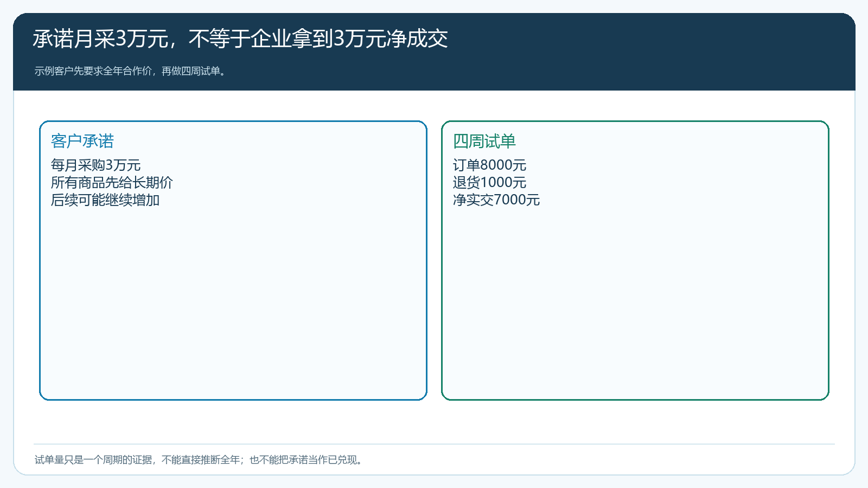Click the footer note starting with 试单量只是一个周期的证据
This screenshot has height=488, width=868.
pos(200,460)
